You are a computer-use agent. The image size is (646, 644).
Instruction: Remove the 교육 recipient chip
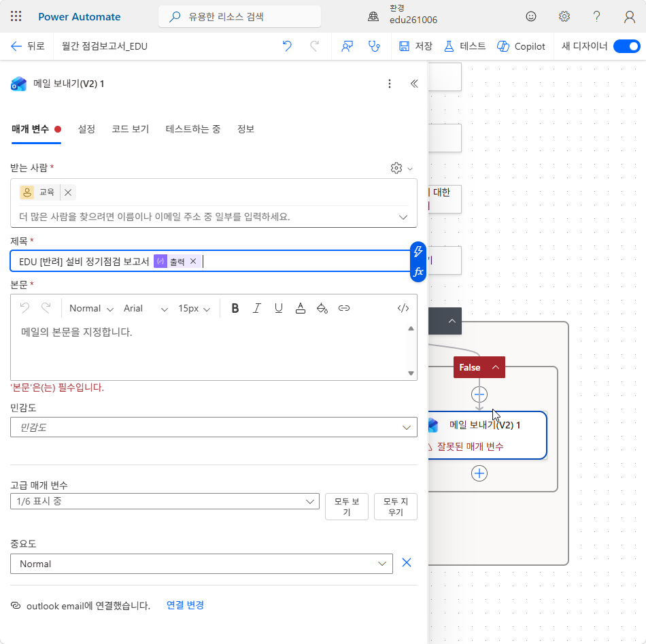68,192
